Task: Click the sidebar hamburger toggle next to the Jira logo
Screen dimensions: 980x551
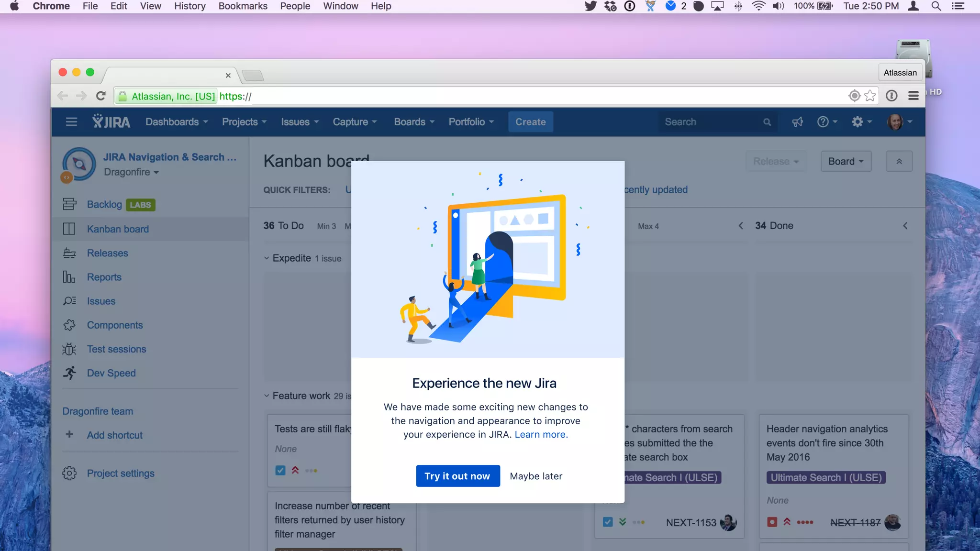Action: tap(71, 122)
